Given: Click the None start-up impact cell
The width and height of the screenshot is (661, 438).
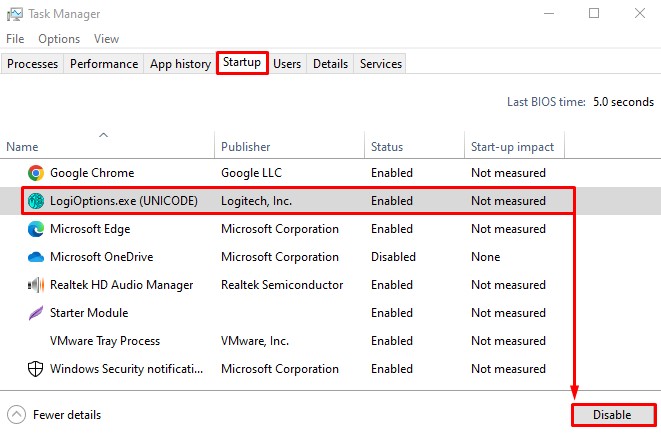Looking at the screenshot, I should point(486,257).
